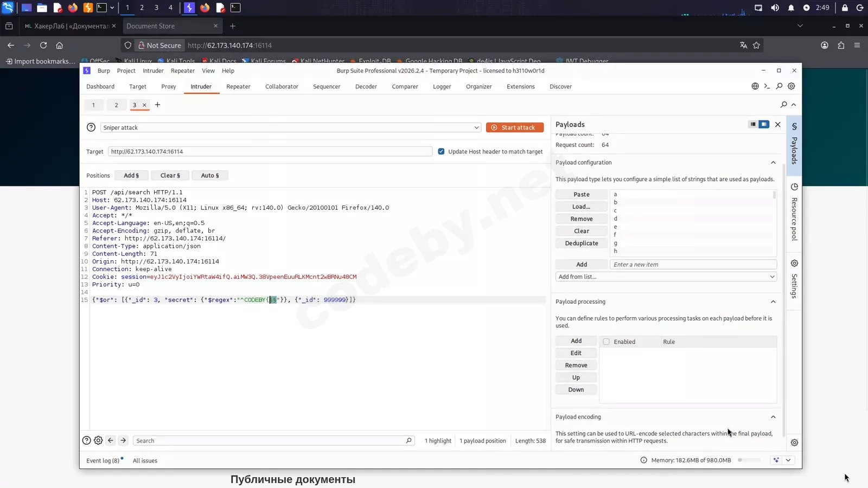Click the Burp AI sparkle icon in status bar
The height and width of the screenshot is (488, 868).
776,460
